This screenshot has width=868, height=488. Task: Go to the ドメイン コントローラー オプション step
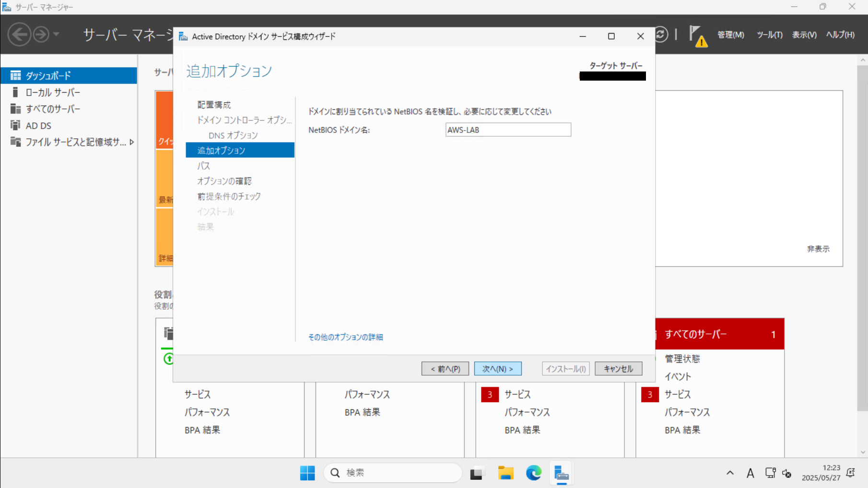tap(244, 120)
